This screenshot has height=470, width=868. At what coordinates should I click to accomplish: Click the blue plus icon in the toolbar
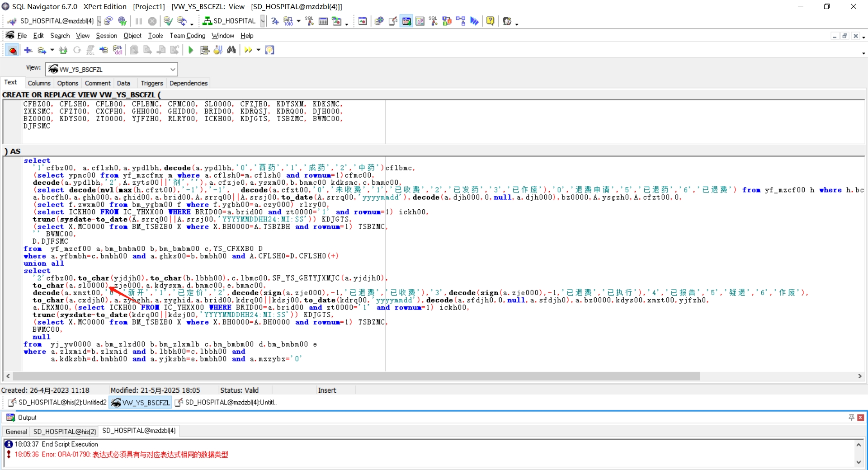[28, 50]
